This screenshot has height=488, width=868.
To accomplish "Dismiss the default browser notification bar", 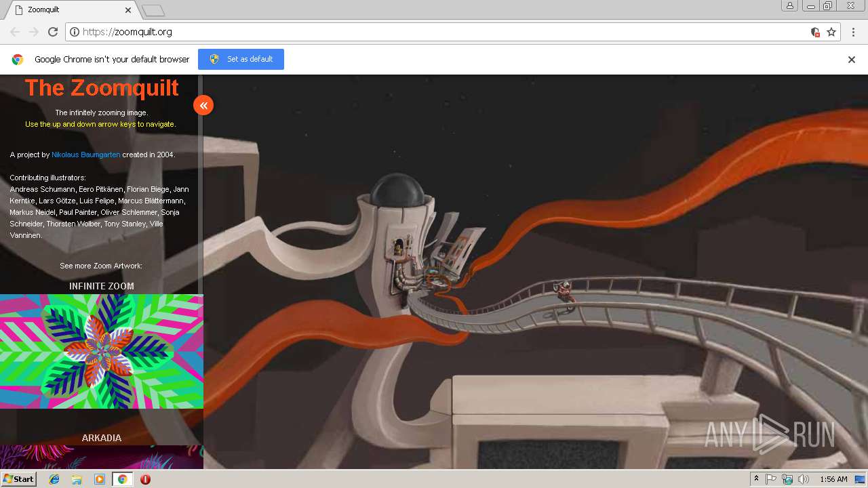I will 852,60.
